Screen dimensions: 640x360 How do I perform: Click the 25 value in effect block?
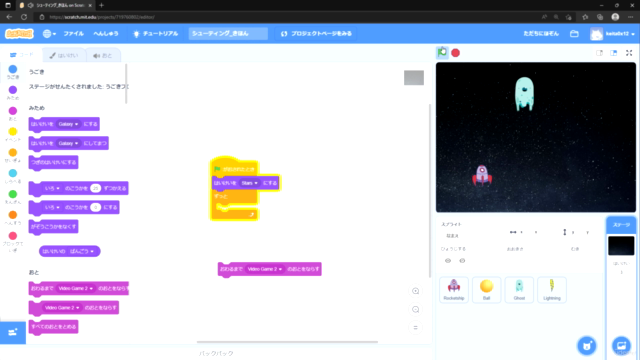(96, 188)
